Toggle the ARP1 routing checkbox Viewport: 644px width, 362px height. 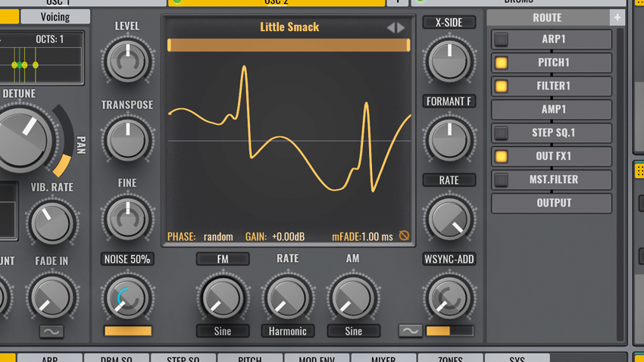[x=501, y=39]
